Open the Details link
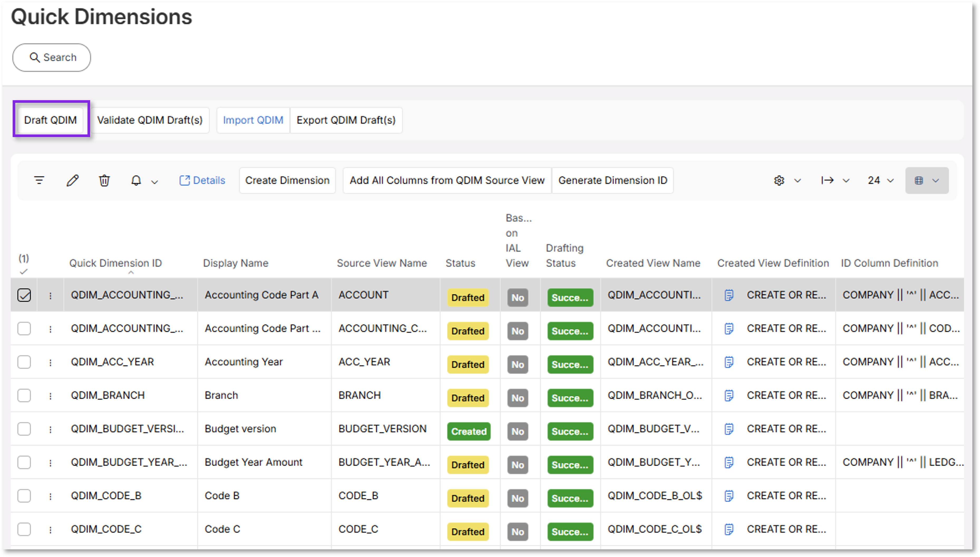980x557 pixels. (202, 180)
